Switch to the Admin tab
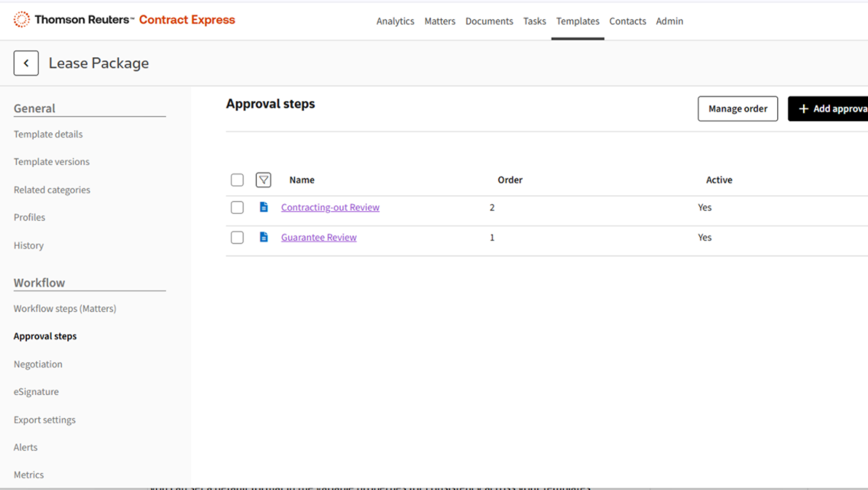Screen dimensions: 868x490 coord(669,21)
